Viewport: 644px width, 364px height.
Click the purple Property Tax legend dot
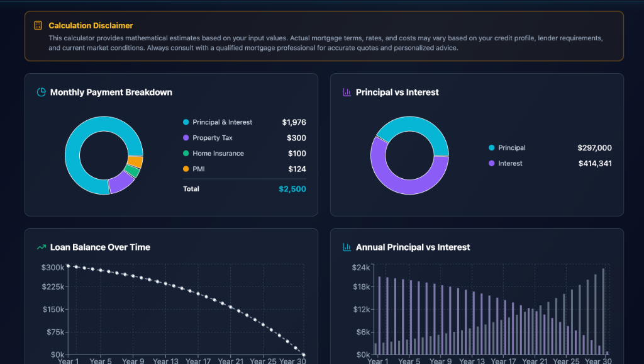coord(186,138)
